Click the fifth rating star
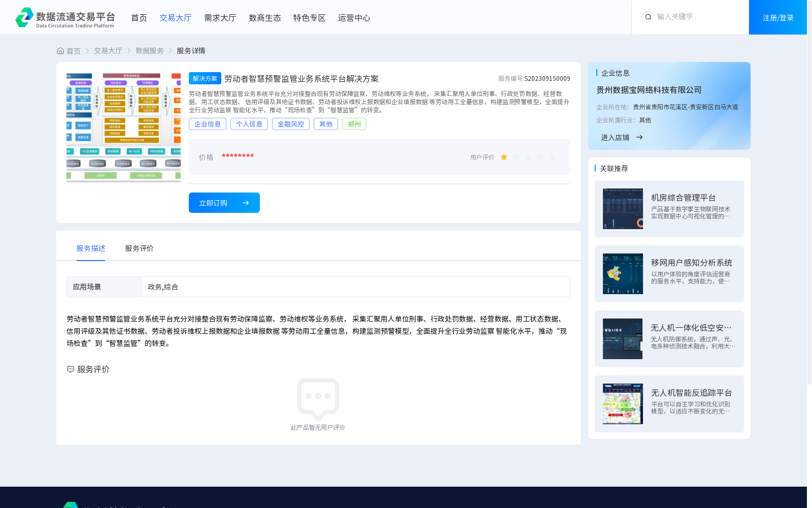812x508 pixels. point(553,157)
